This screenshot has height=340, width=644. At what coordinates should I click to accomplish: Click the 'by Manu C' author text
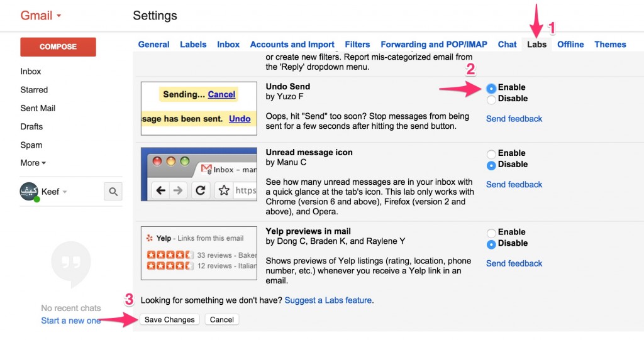point(286,162)
